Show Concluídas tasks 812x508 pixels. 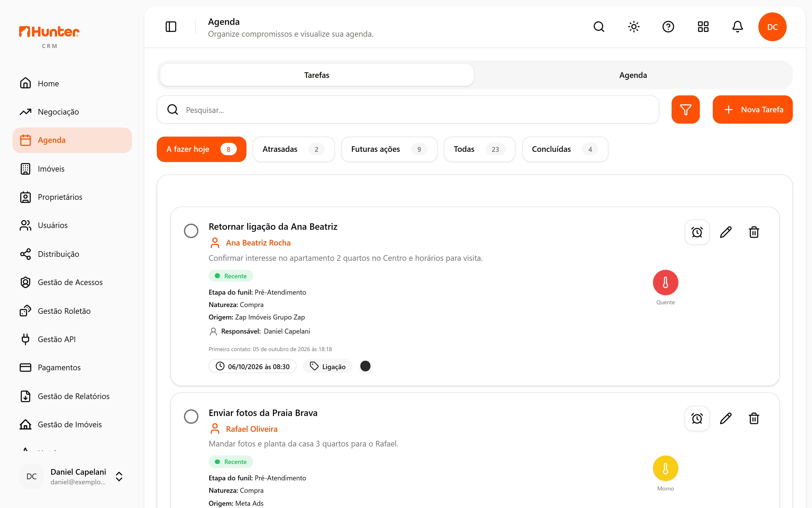565,149
